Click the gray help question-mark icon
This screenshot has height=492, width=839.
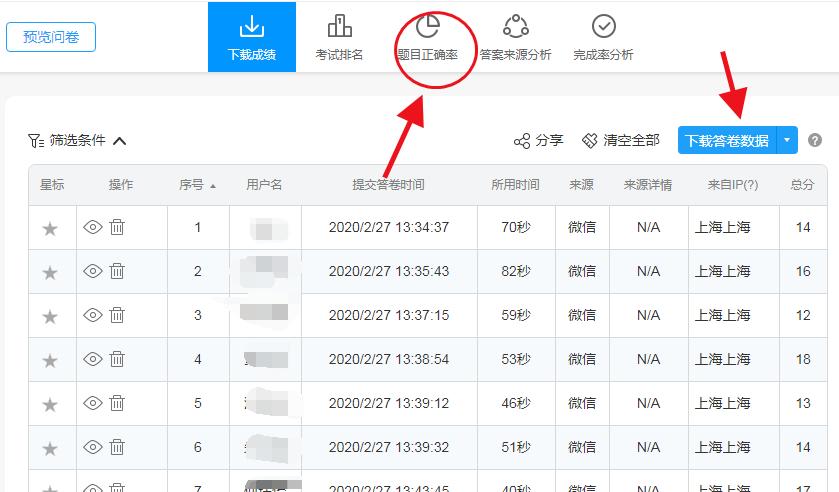pos(814,140)
